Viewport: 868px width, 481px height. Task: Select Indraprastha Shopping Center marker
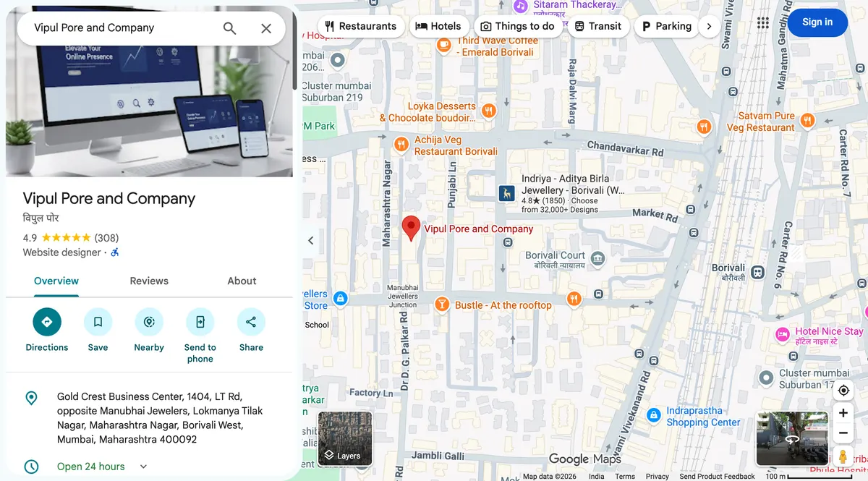(654, 416)
